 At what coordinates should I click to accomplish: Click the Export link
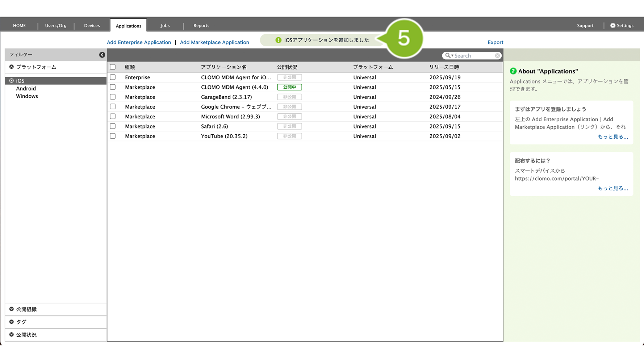495,42
